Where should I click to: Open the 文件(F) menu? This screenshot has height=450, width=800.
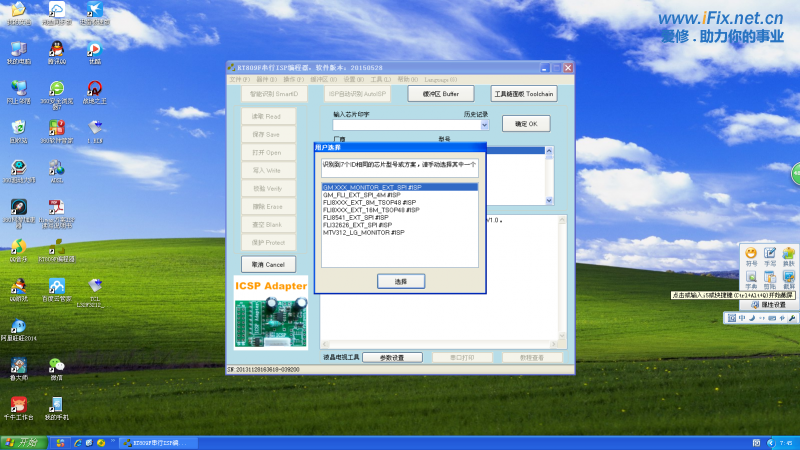coord(239,80)
